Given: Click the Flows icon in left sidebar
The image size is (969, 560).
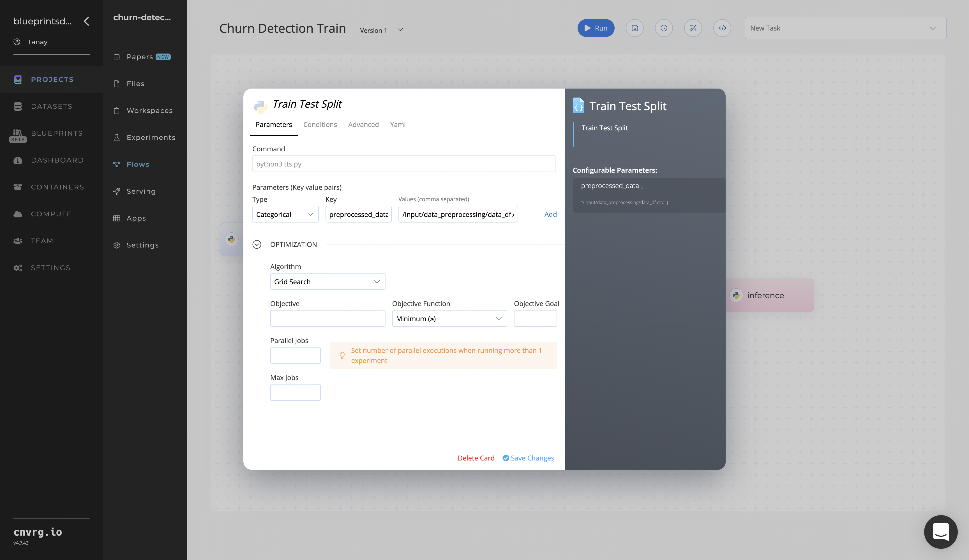Looking at the screenshot, I should coord(117,164).
